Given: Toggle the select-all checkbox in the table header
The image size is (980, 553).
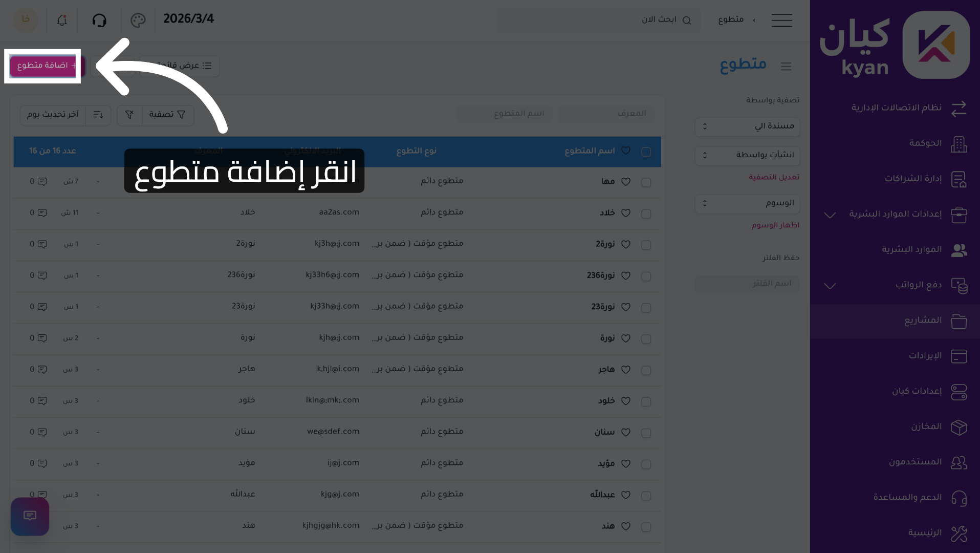Looking at the screenshot, I should tap(646, 152).
